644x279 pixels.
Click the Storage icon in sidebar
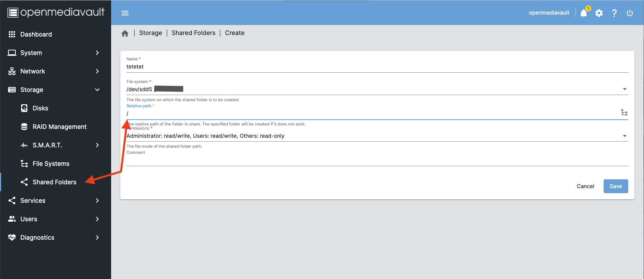12,90
